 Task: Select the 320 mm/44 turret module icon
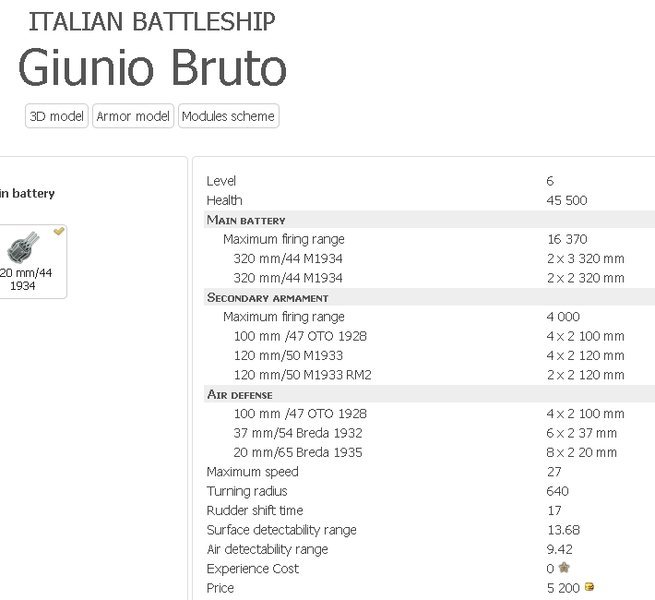tap(21, 248)
